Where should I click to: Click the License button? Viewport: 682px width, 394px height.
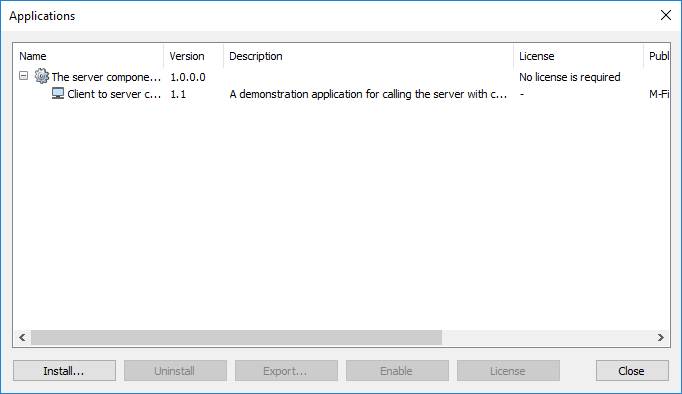[508, 371]
